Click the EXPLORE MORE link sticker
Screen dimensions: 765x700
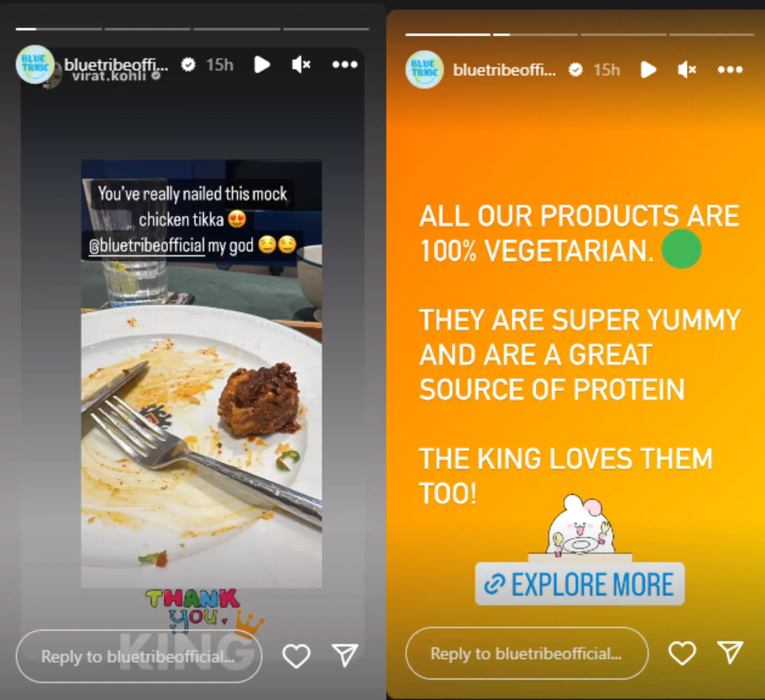click(x=579, y=584)
